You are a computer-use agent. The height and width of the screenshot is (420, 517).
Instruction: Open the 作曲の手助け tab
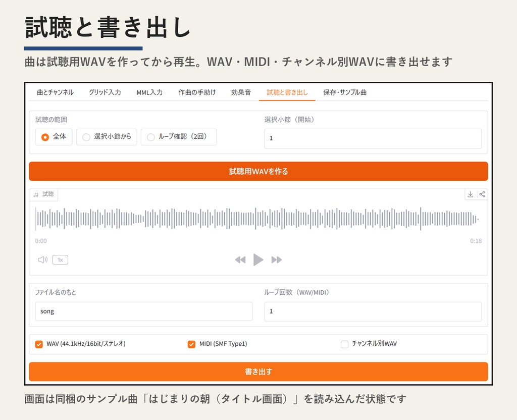197,92
